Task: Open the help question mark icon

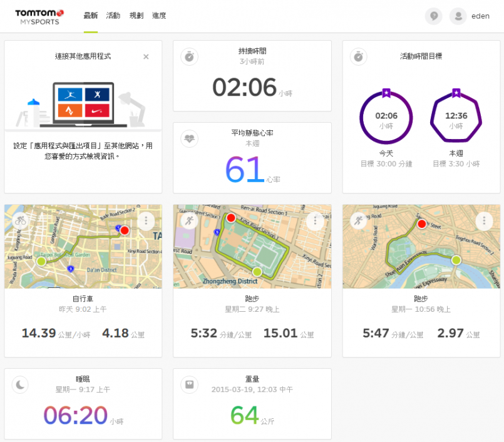Action: [433, 16]
